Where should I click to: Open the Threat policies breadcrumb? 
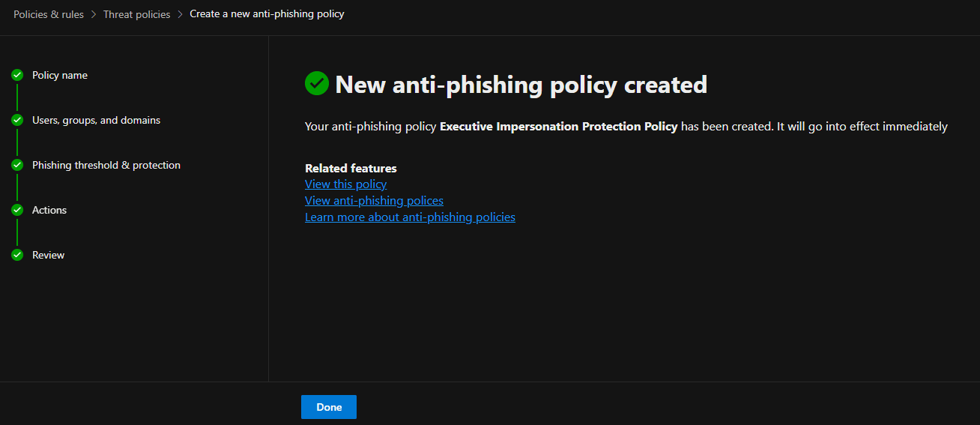(137, 14)
